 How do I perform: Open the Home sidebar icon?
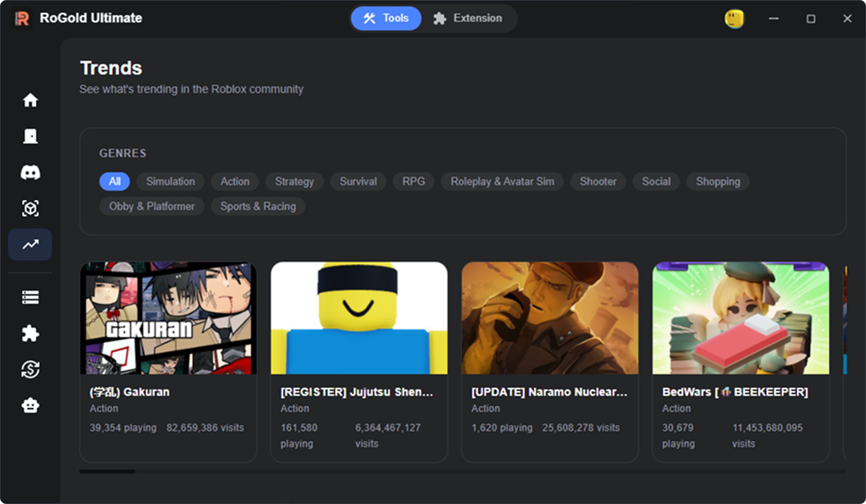(30, 100)
